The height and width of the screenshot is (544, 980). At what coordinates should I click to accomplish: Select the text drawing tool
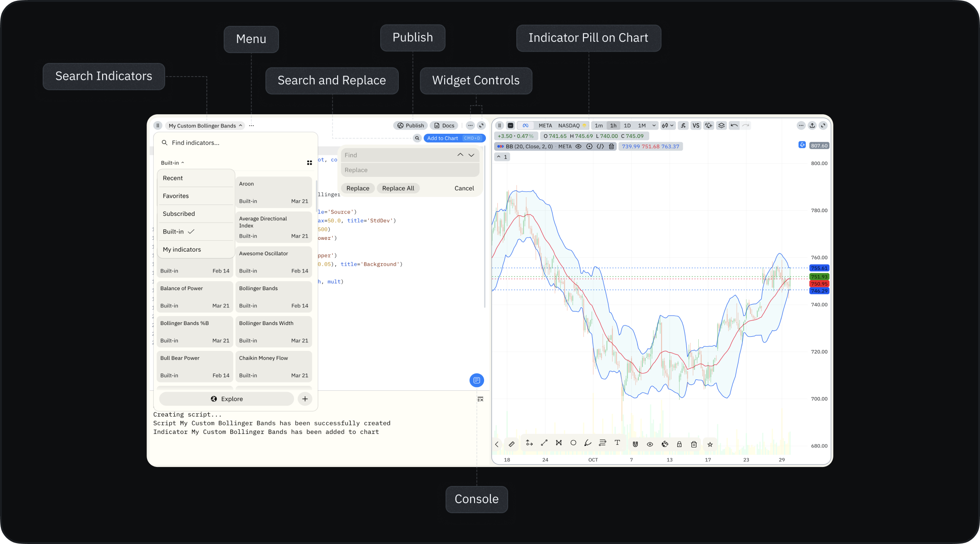coord(617,443)
